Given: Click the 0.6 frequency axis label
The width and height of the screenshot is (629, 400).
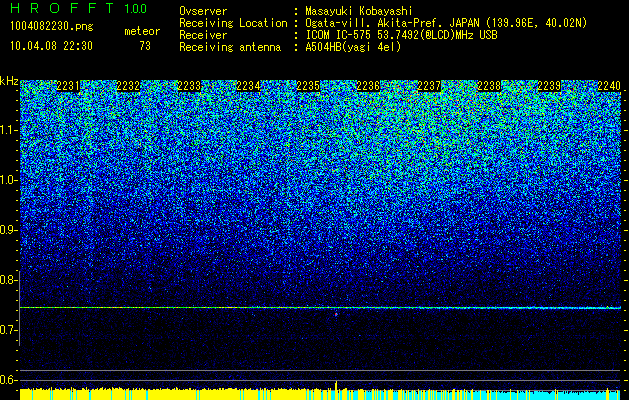Looking at the screenshot, I should [x=9, y=380].
